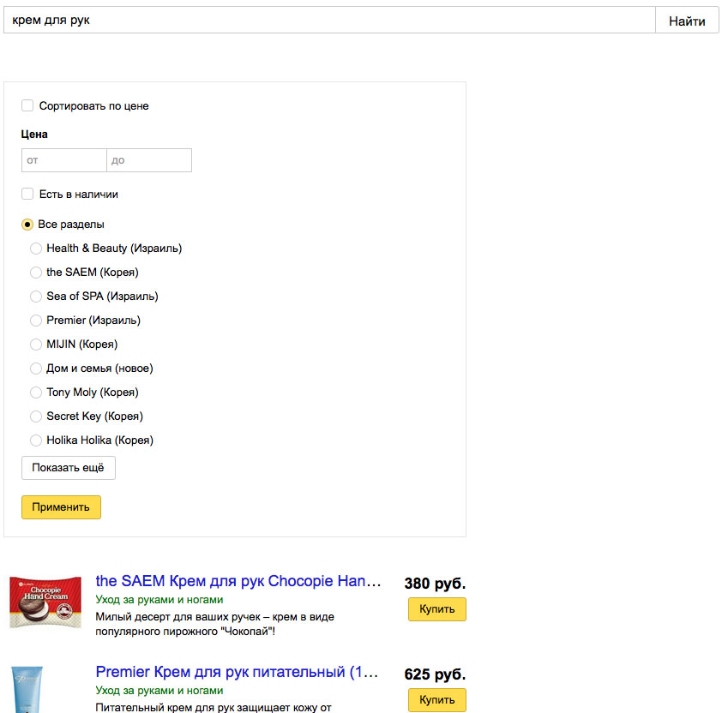This screenshot has height=713, width=728.
Task: Pick Sea of SPA (Израиль) section
Action: point(36,297)
